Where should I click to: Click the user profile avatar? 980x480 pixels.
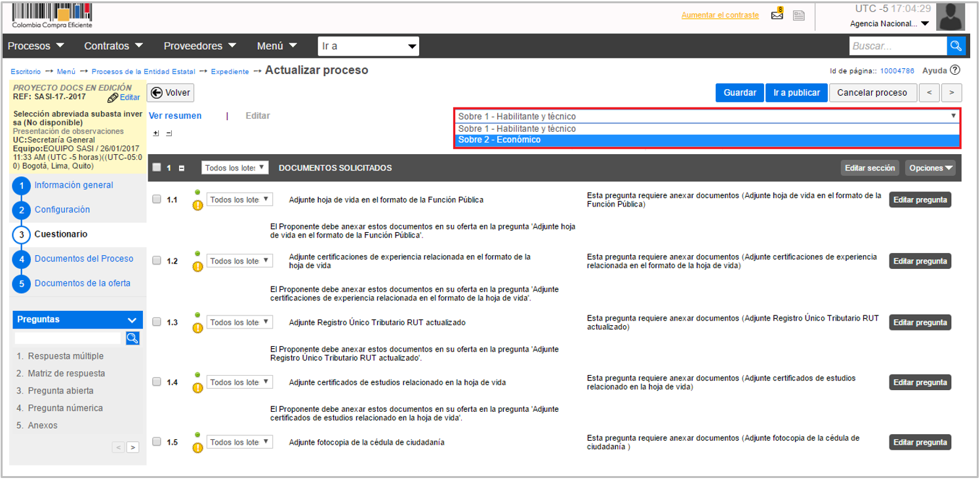pos(950,17)
